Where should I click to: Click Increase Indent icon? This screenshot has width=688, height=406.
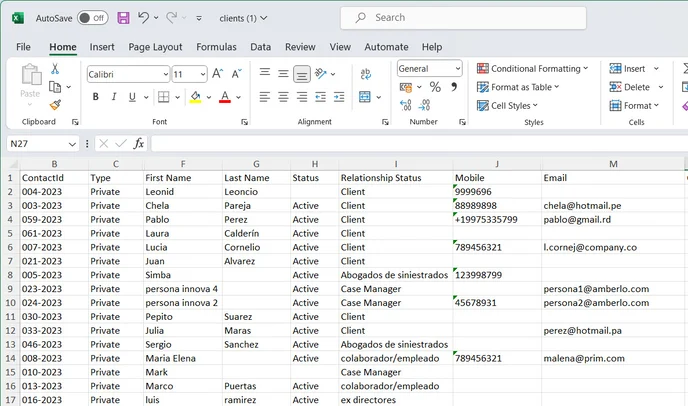(339, 97)
